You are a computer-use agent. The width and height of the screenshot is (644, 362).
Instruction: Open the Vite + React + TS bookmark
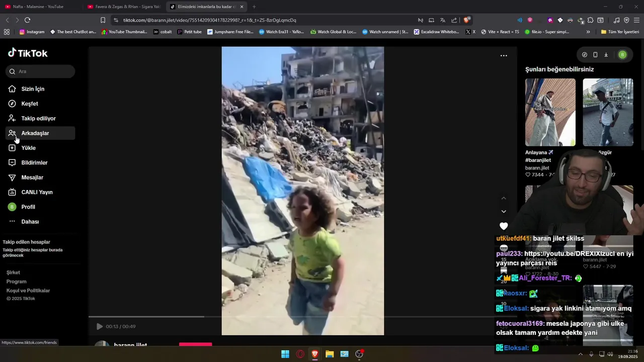[500, 32]
